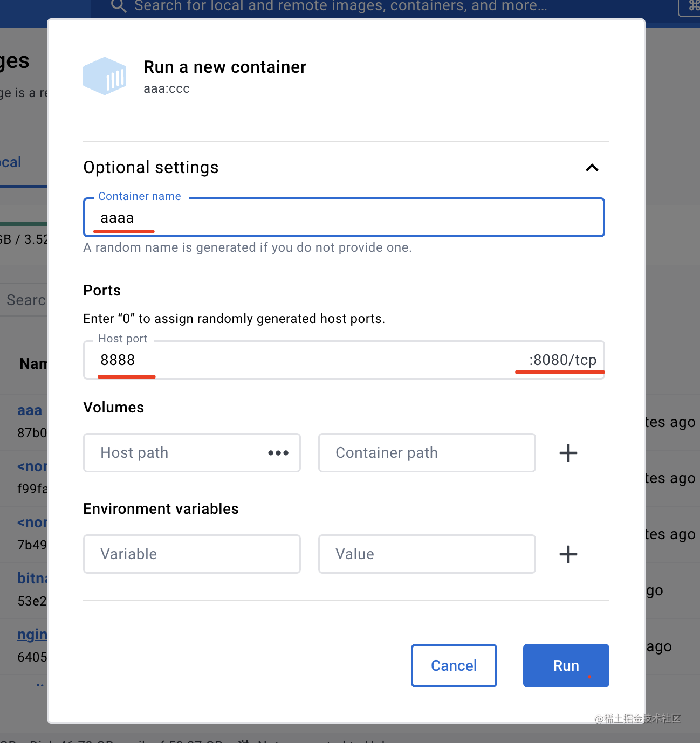Open the bitnami image link behind dialog
The height and width of the screenshot is (743, 700).
(32, 579)
